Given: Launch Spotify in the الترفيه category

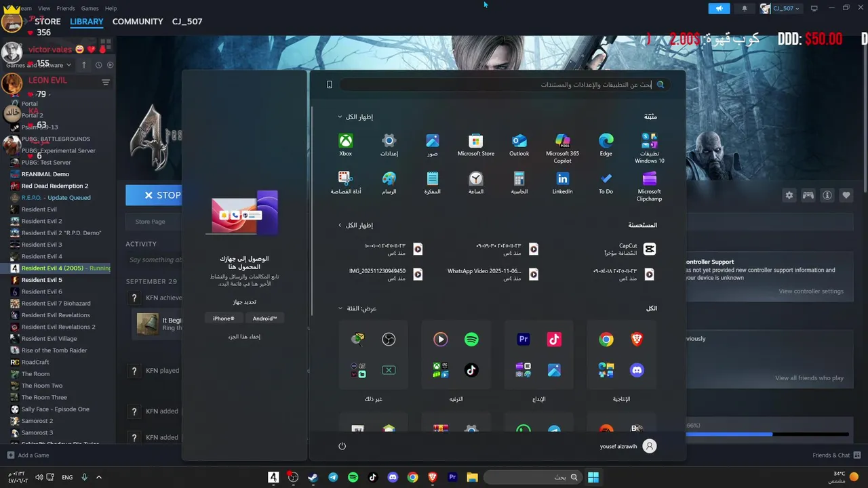Looking at the screenshot, I should pyautogui.click(x=471, y=340).
